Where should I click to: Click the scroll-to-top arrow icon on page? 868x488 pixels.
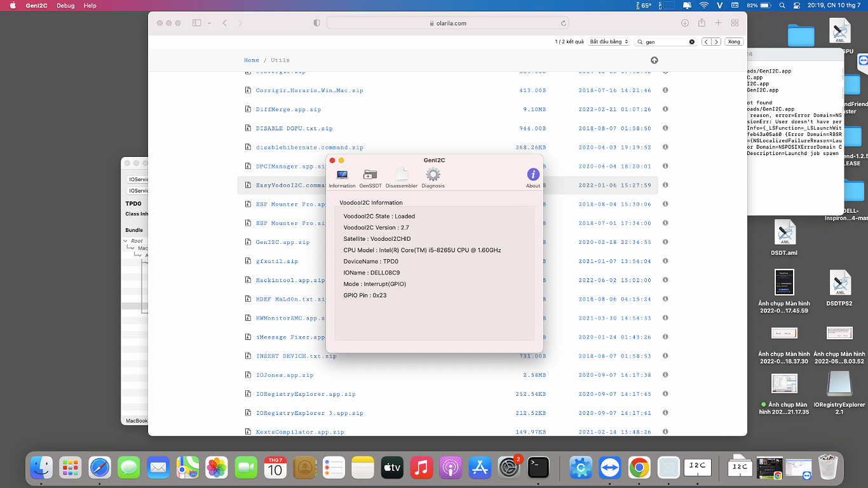pos(654,60)
